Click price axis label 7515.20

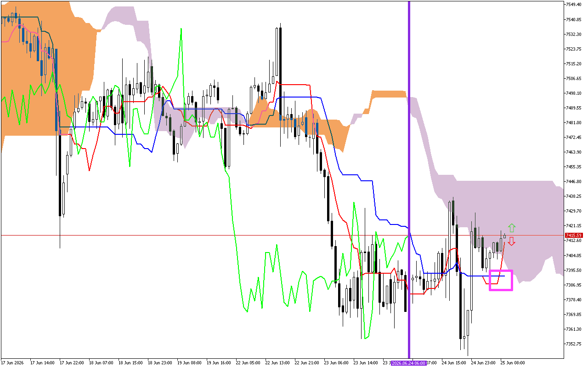pos(574,63)
